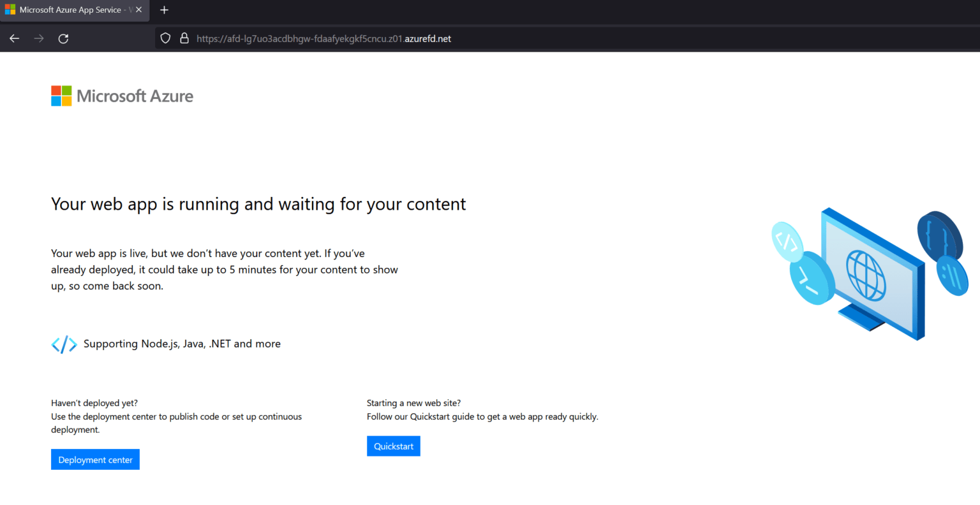Viewport: 980px width, 505px height.
Task: Click the Microsoft four-square logo
Action: coord(60,95)
